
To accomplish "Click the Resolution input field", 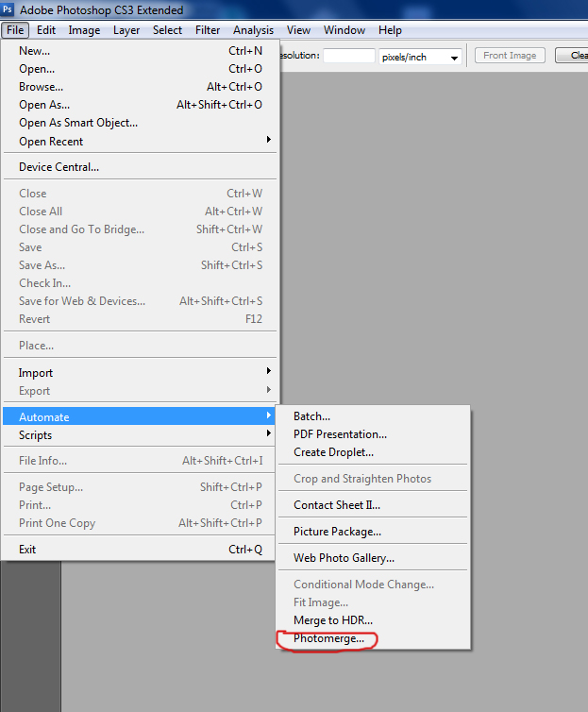I will point(349,56).
